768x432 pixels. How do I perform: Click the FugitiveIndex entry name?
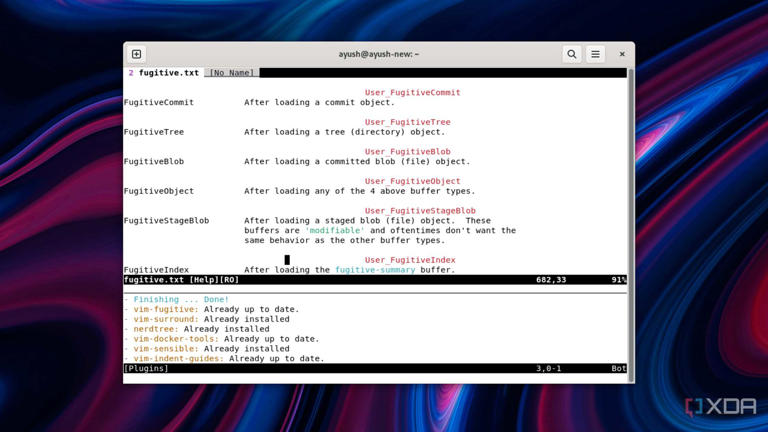coord(156,269)
